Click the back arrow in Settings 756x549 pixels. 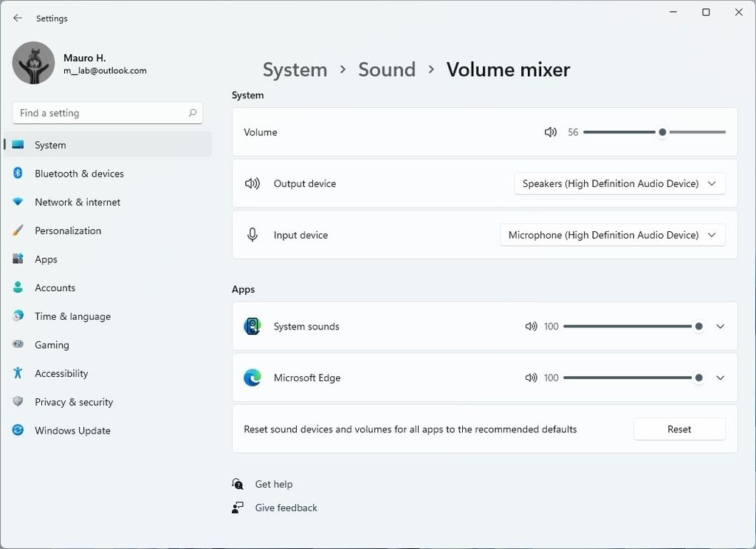tap(18, 18)
